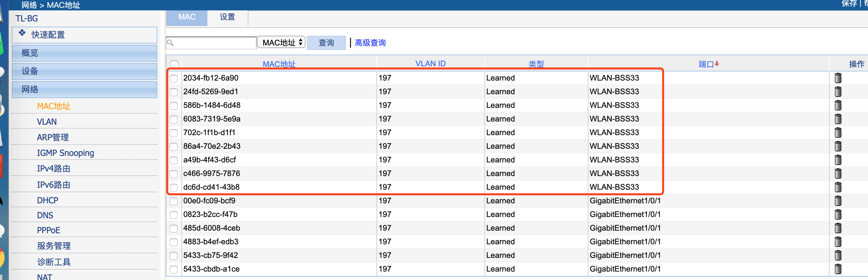Open the PPPoE sidebar item
Screen dimensions: 868x280
[48, 231]
